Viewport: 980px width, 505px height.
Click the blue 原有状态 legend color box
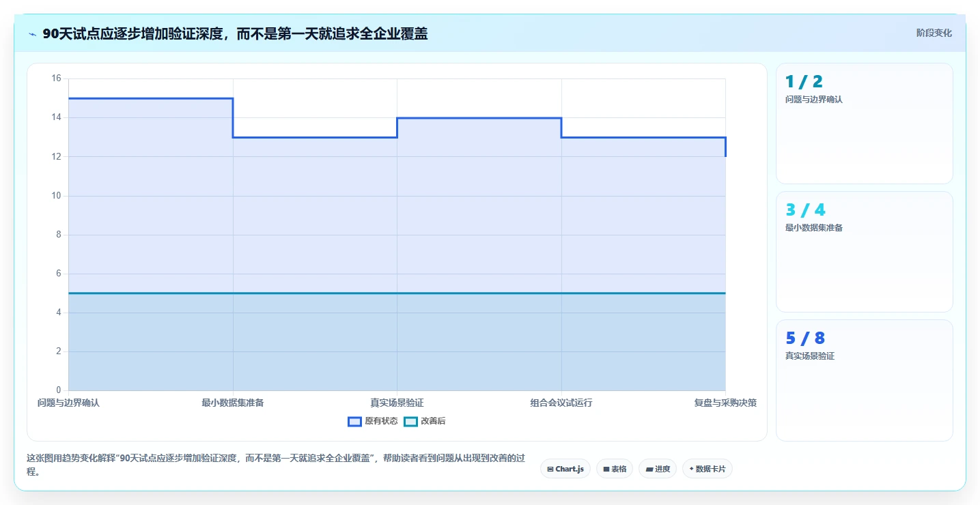[x=354, y=422]
